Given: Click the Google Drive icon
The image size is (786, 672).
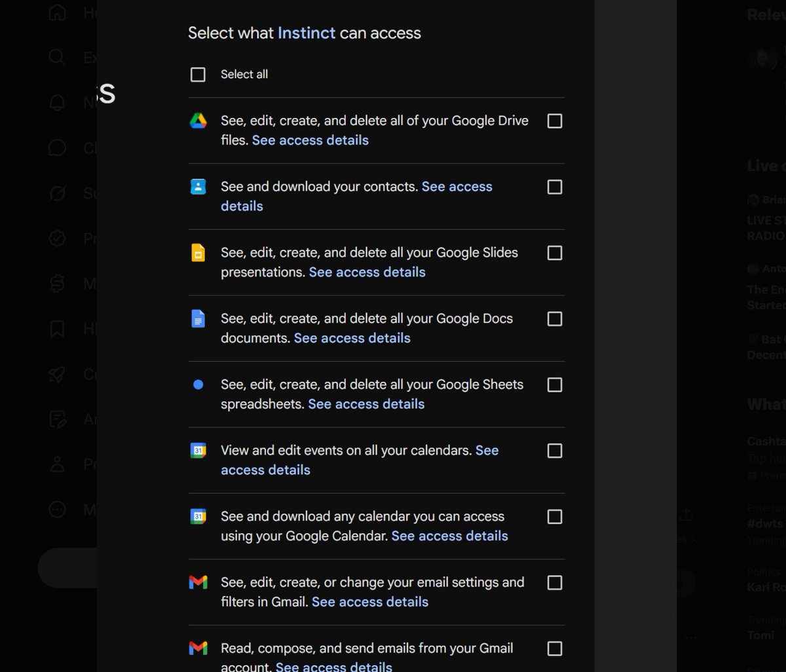Looking at the screenshot, I should [198, 121].
